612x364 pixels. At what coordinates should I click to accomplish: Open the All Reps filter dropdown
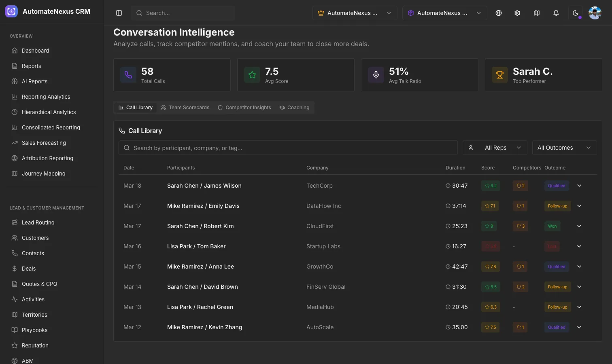495,148
